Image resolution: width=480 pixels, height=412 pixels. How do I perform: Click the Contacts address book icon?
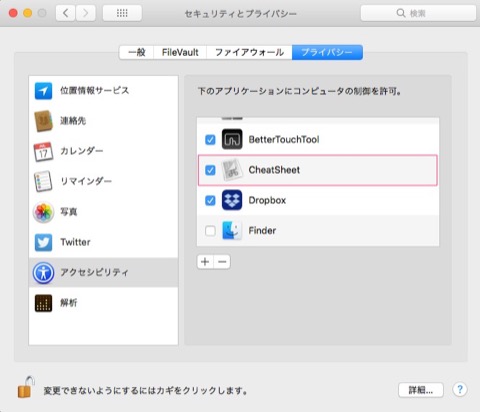pos(43,121)
